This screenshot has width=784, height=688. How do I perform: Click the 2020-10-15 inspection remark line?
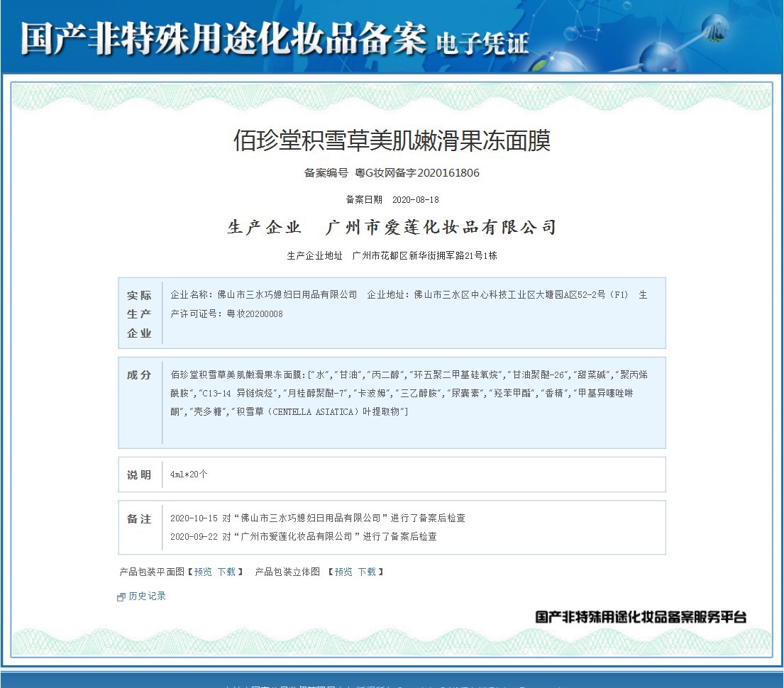coord(317,518)
